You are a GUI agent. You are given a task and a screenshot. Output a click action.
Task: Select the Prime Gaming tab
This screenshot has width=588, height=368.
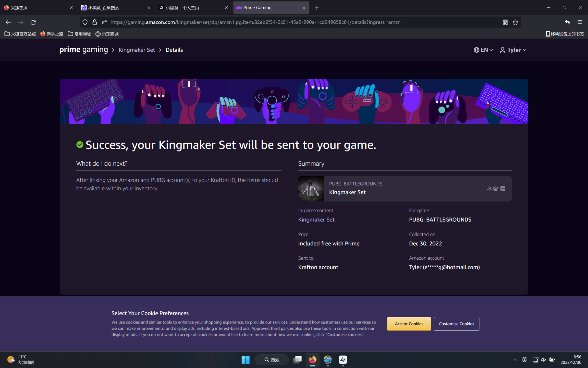(x=271, y=8)
